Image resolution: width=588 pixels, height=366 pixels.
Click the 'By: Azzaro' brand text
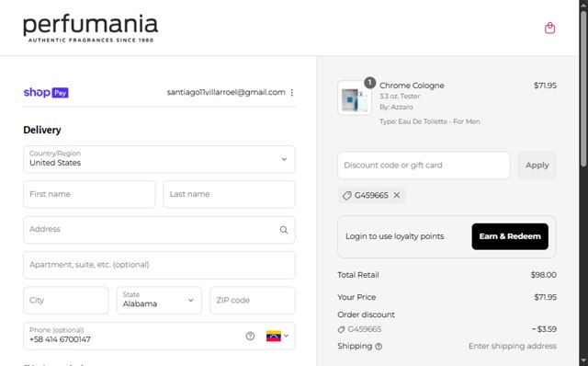coord(396,107)
